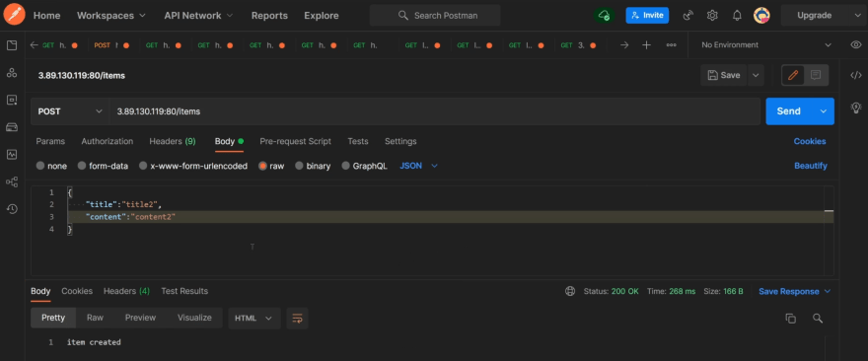Image resolution: width=868 pixels, height=361 pixels.
Task: Click the Postman logo icon
Action: (x=15, y=15)
